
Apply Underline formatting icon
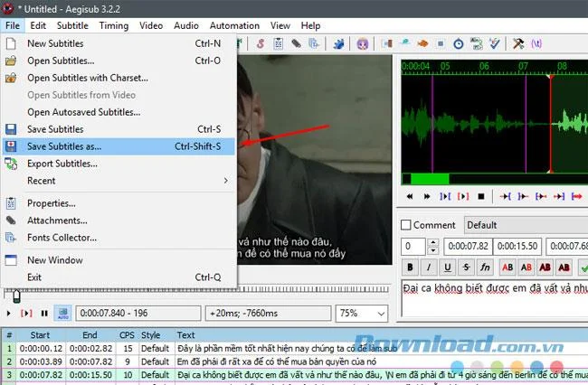(x=448, y=267)
